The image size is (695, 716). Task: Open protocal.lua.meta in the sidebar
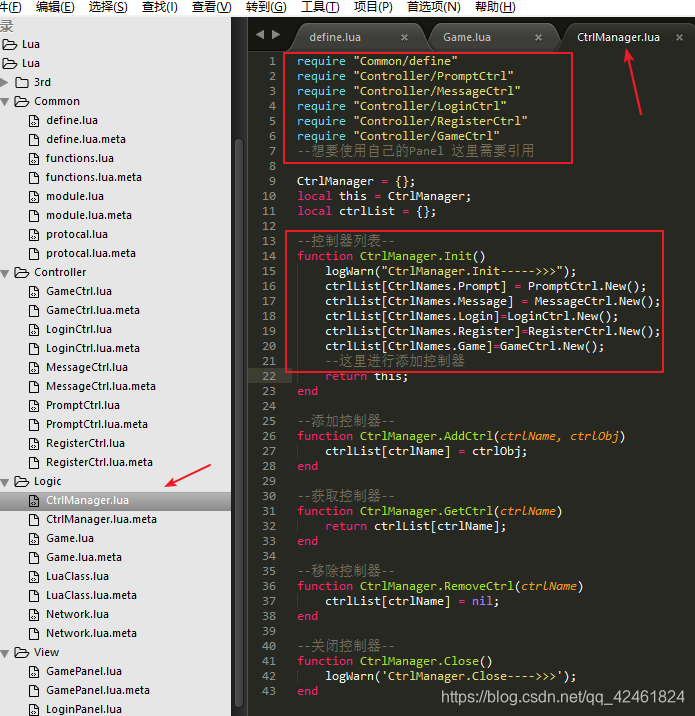point(91,253)
